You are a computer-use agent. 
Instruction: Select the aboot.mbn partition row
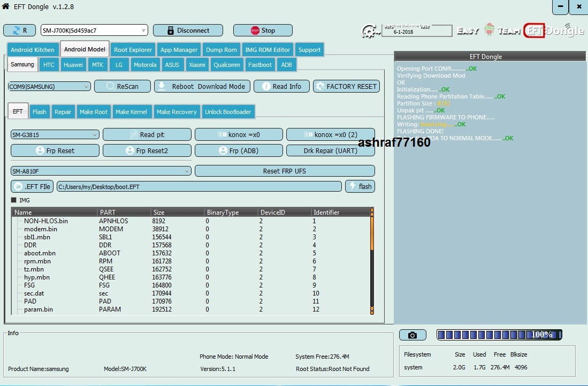(190, 253)
